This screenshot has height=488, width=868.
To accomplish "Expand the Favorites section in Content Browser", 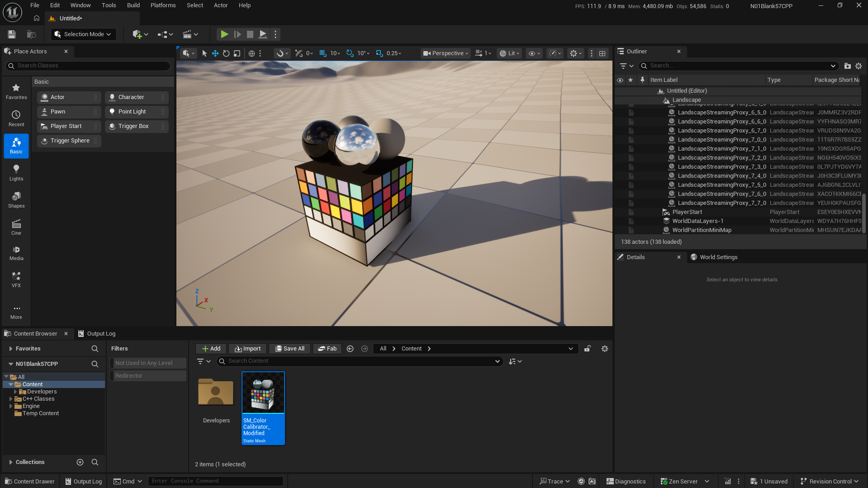I will [x=11, y=349].
